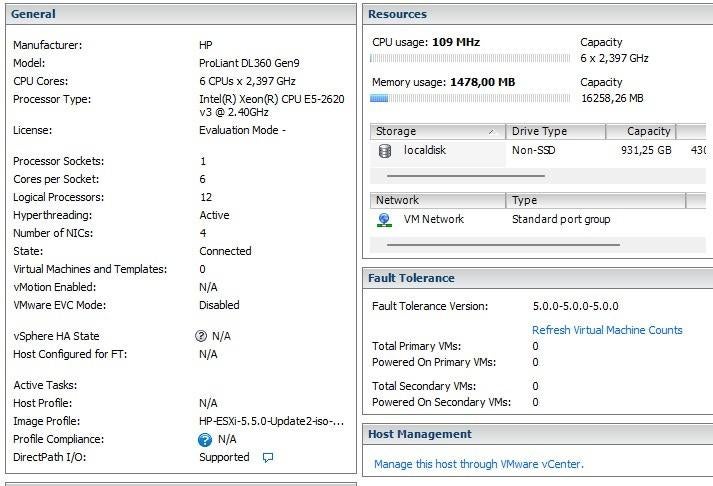
Task: Click Refresh Virtual Machine Counts link
Action: pyautogui.click(x=607, y=330)
